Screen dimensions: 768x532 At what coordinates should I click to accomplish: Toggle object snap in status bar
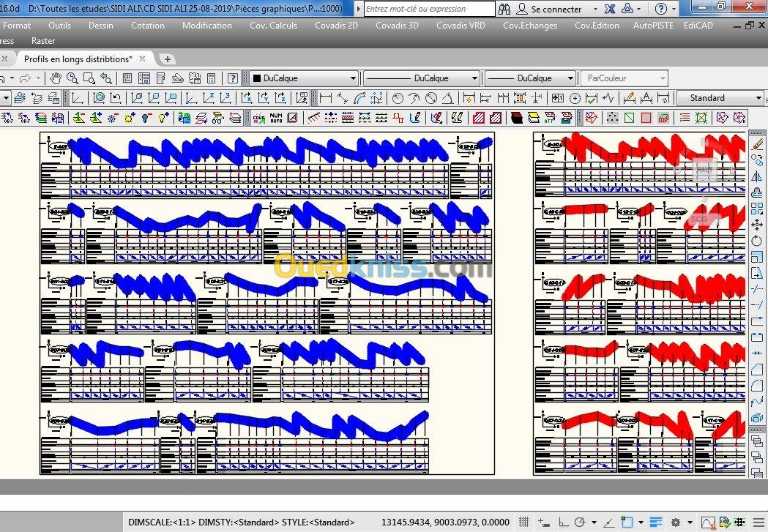[x=627, y=522]
